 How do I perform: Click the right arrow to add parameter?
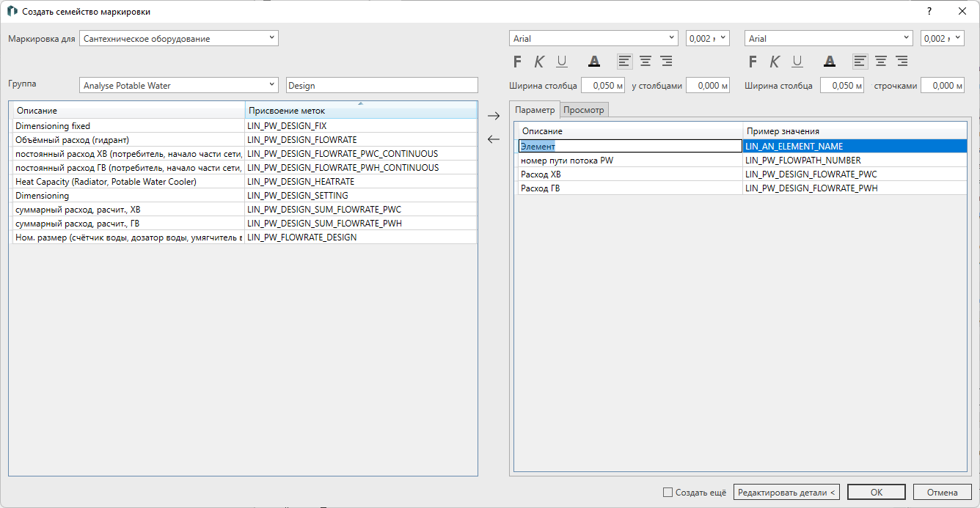tap(494, 116)
